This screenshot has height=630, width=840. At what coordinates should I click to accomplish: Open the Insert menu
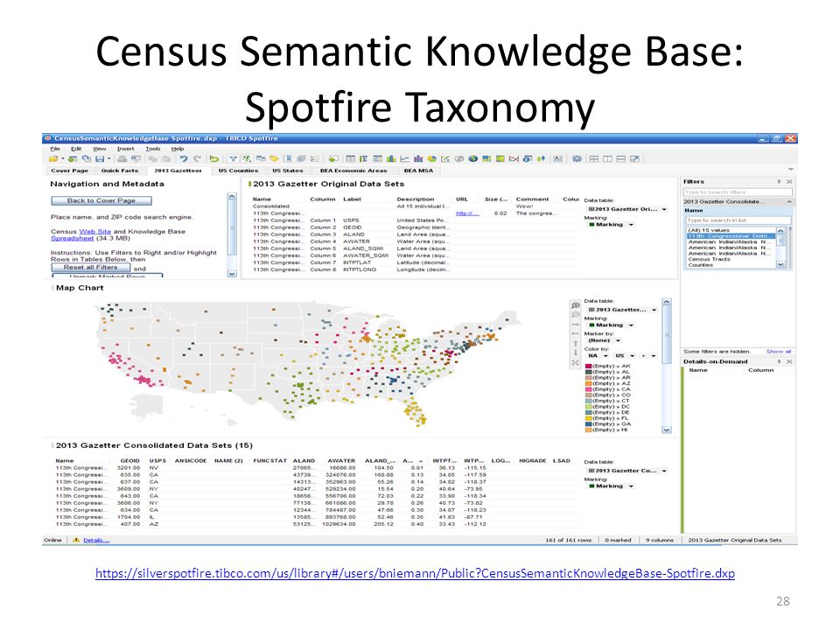pos(125,149)
